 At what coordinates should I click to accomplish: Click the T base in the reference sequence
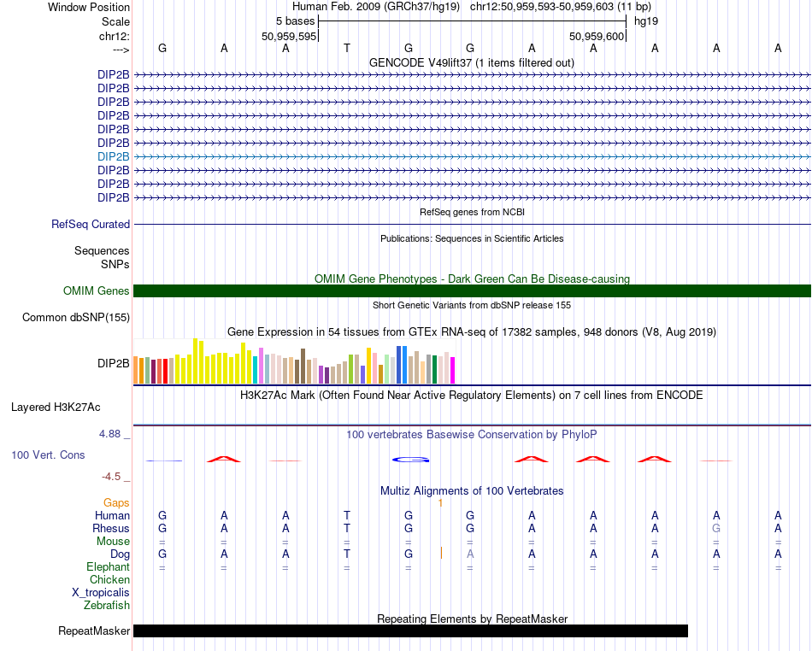pos(347,48)
